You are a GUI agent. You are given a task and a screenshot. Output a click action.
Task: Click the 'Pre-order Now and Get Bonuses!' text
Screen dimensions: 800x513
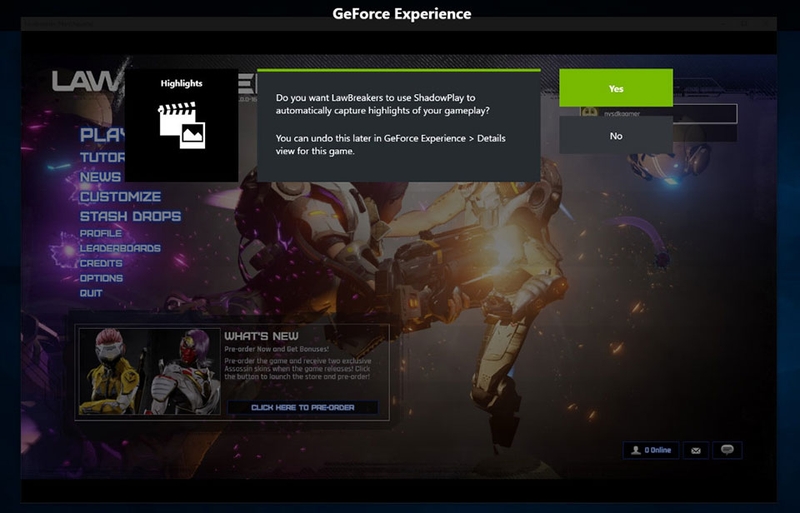click(x=277, y=349)
